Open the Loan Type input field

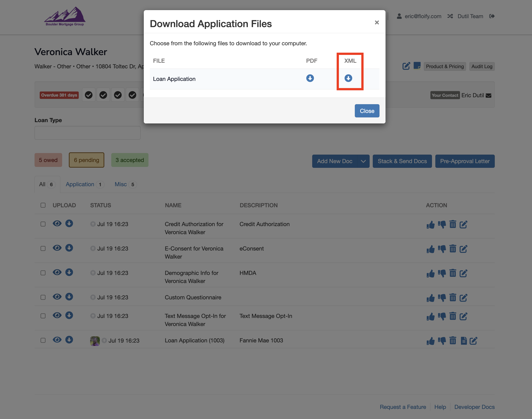[87, 133]
